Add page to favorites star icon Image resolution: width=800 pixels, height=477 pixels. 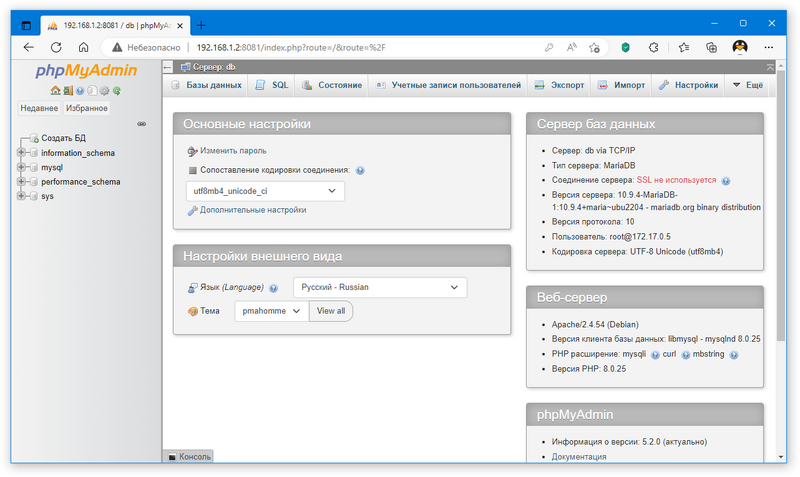[x=594, y=47]
